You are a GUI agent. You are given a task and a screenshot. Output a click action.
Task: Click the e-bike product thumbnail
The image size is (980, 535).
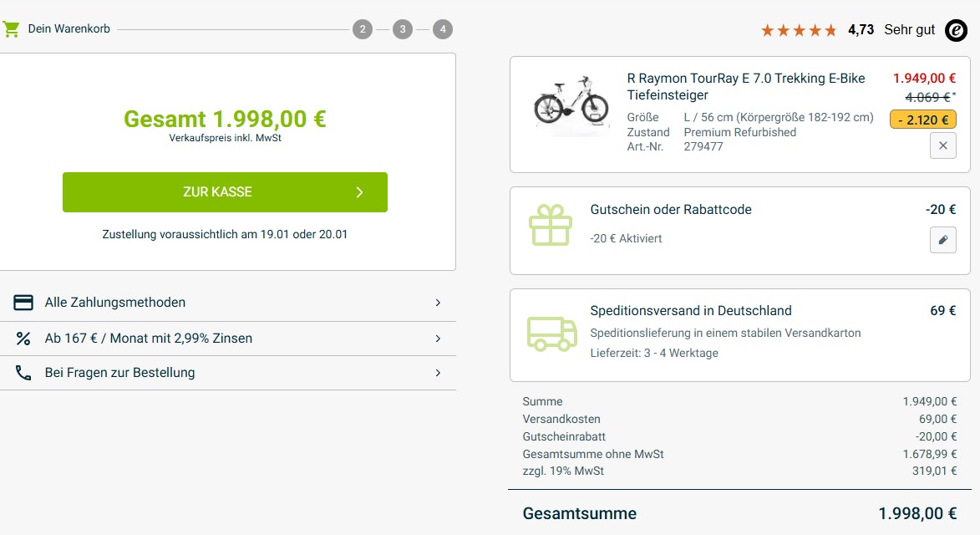click(x=571, y=104)
